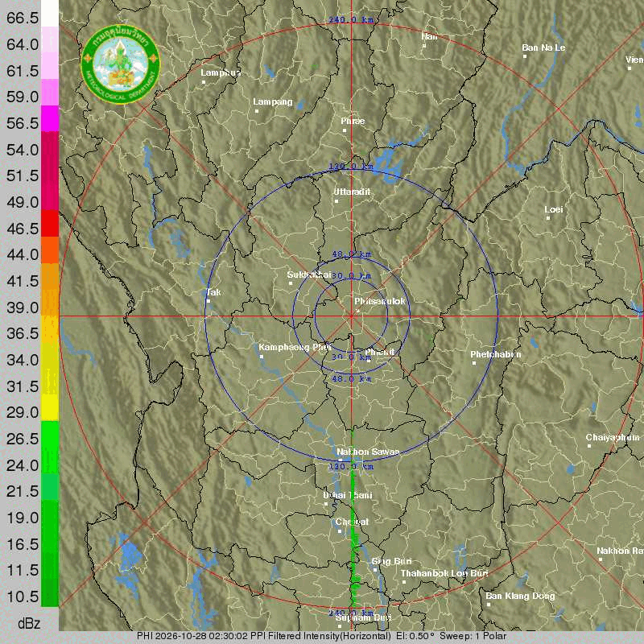Pick the red 46.5 dBz color swatch
Screen dimensions: 644x644
50,224
